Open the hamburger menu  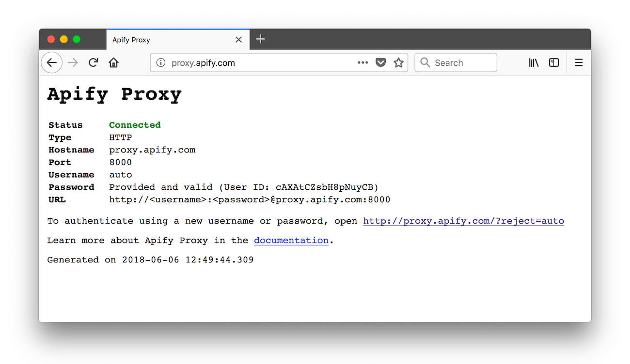[579, 62]
